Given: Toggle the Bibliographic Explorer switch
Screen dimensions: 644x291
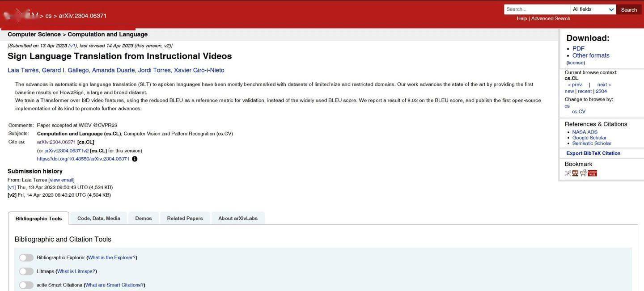Looking at the screenshot, I should click(26, 257).
